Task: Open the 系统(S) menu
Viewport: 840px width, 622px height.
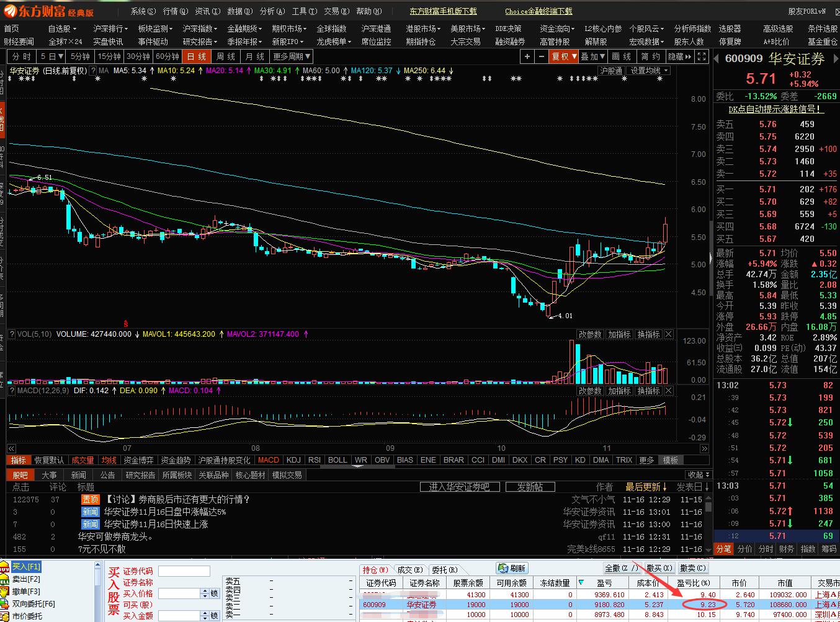Action: point(143,11)
